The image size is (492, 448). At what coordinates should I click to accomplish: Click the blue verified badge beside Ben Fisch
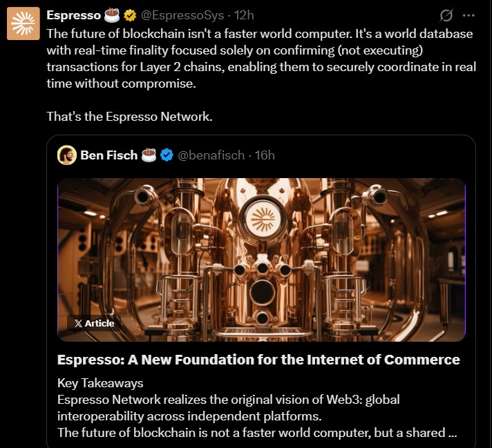click(x=167, y=155)
